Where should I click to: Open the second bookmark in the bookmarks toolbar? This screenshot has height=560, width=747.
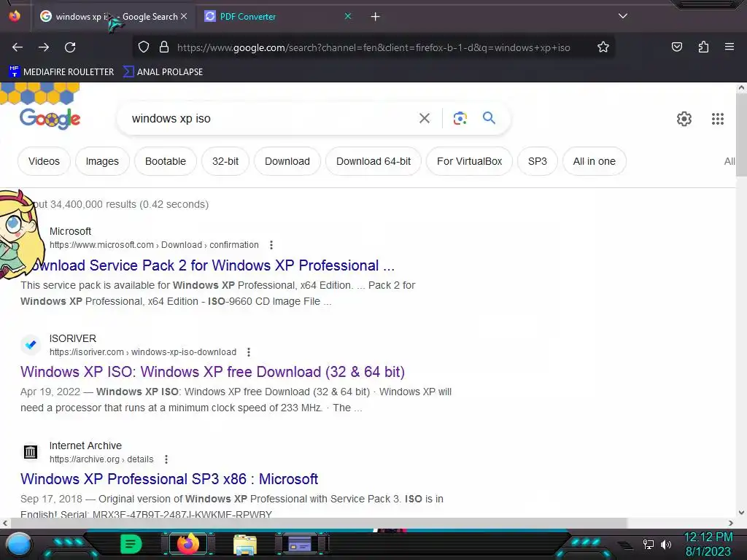[x=163, y=72]
